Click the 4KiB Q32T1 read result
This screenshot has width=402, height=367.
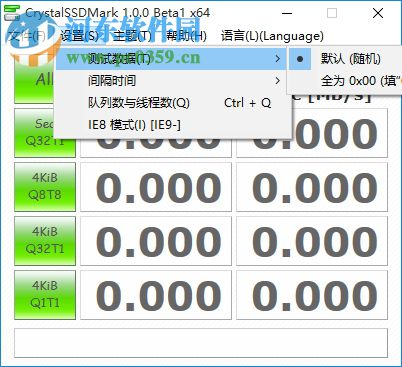tap(156, 241)
